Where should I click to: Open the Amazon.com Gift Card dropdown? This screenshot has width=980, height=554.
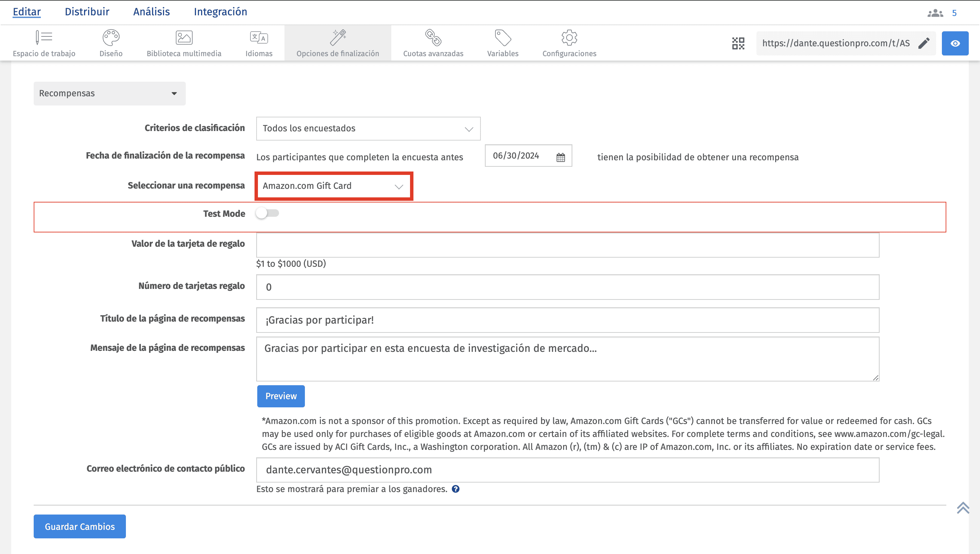pyautogui.click(x=333, y=186)
